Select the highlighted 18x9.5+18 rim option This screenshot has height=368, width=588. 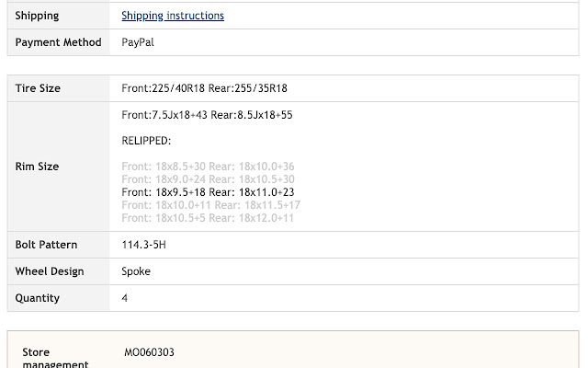pyautogui.click(x=208, y=192)
